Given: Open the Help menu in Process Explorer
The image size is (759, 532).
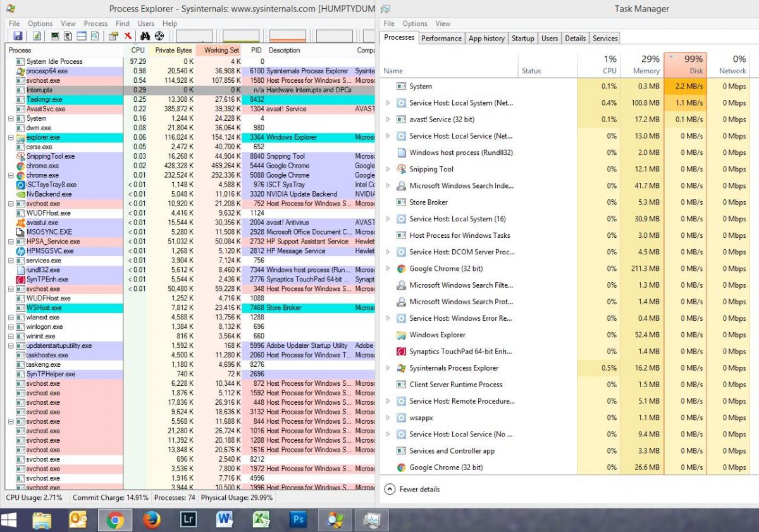Looking at the screenshot, I should coord(170,23).
